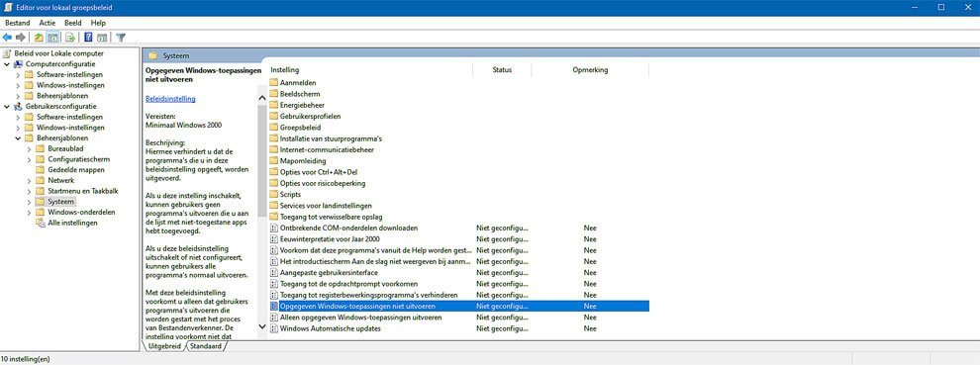
Task: Select Software-instellingen under Gebruikersconfiguratie
Action: click(x=69, y=117)
